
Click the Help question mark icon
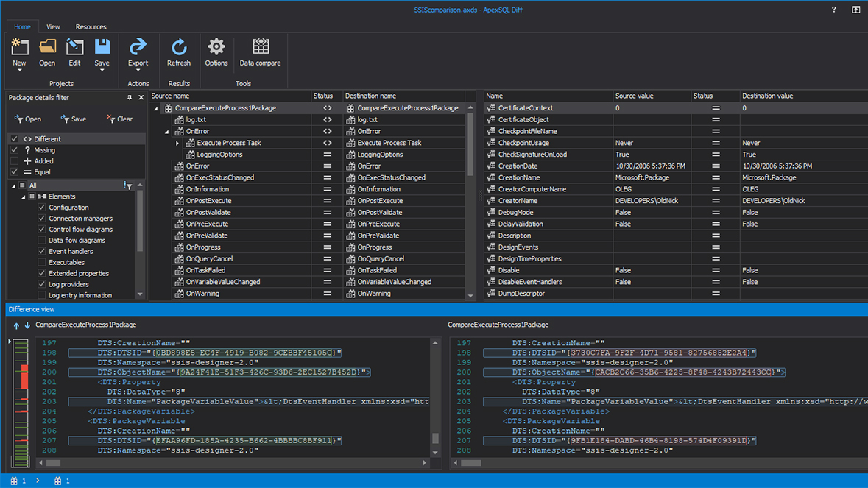tap(833, 10)
